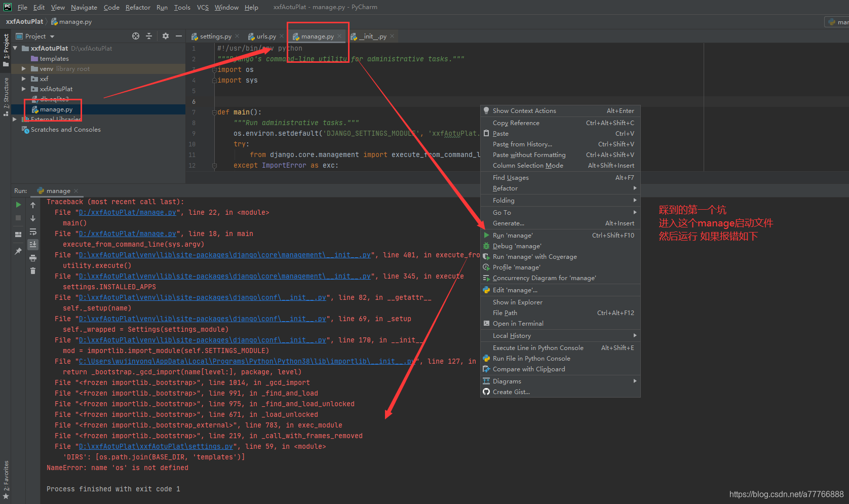Expand the Refactor submenu
This screenshot has height=504, width=849.
coord(560,188)
